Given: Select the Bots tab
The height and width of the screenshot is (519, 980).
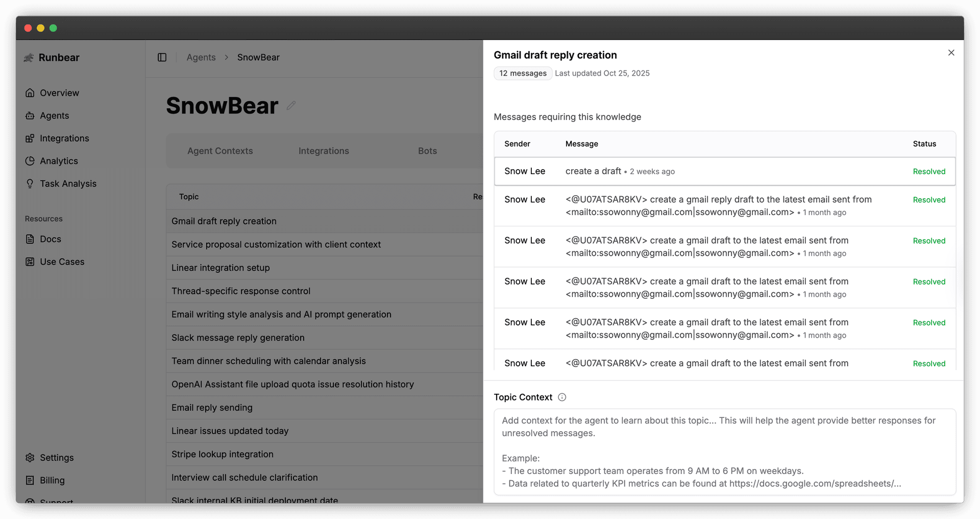Looking at the screenshot, I should click(427, 151).
